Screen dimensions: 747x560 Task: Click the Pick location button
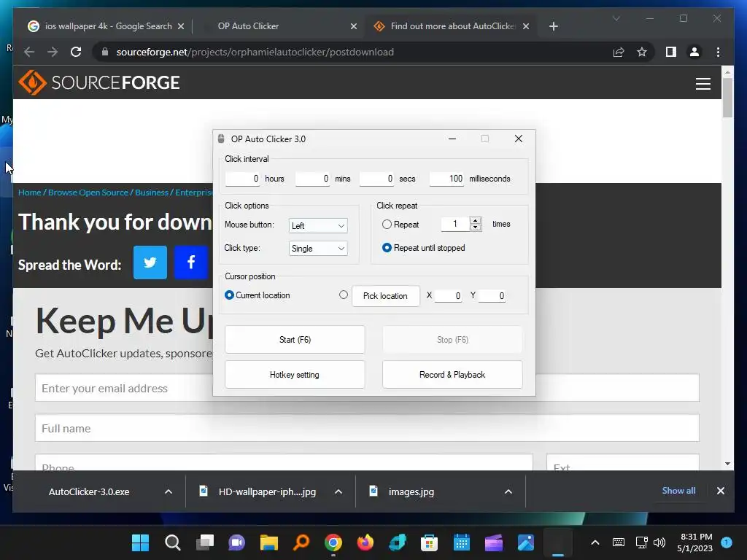[x=386, y=296]
